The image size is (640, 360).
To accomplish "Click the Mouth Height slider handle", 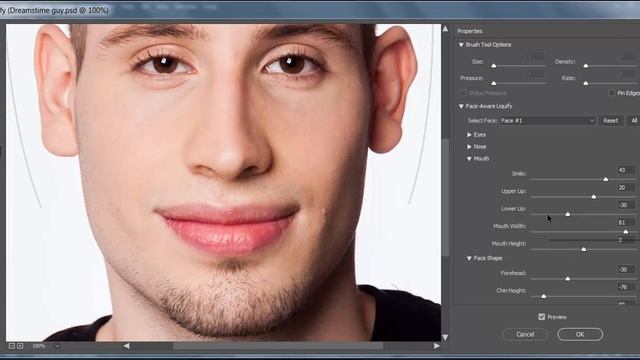I will [584, 249].
